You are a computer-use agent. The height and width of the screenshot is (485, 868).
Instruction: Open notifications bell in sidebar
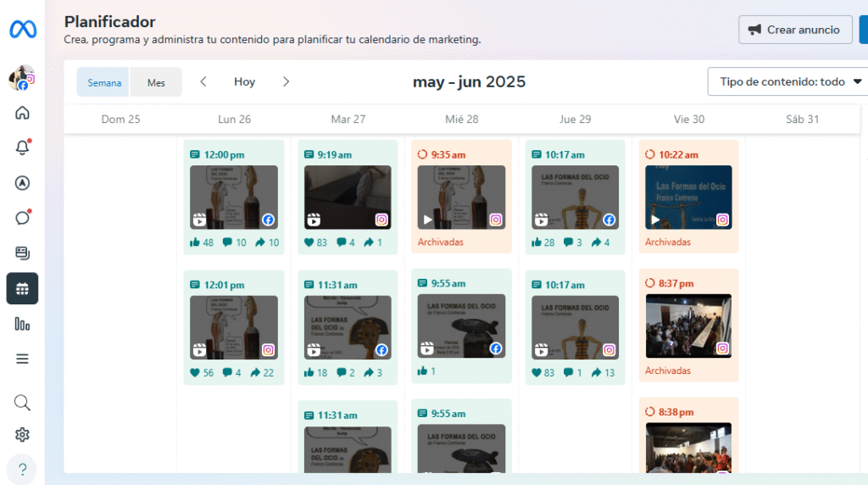click(x=22, y=148)
